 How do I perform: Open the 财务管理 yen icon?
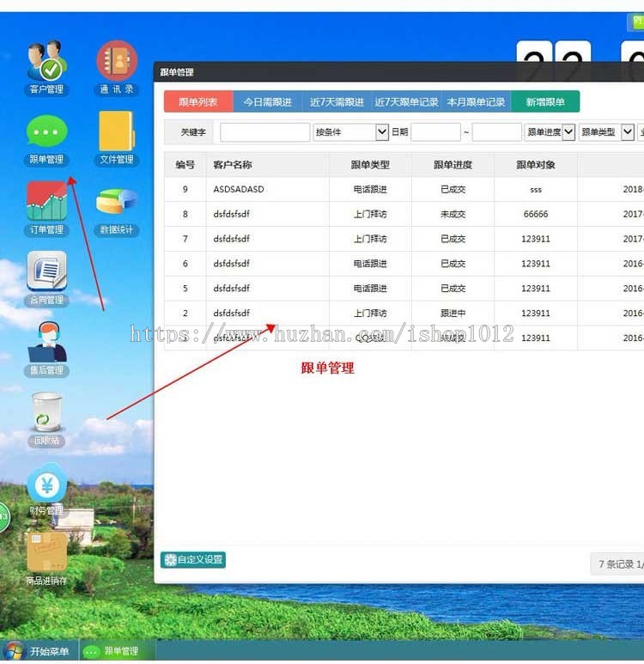[x=46, y=490]
